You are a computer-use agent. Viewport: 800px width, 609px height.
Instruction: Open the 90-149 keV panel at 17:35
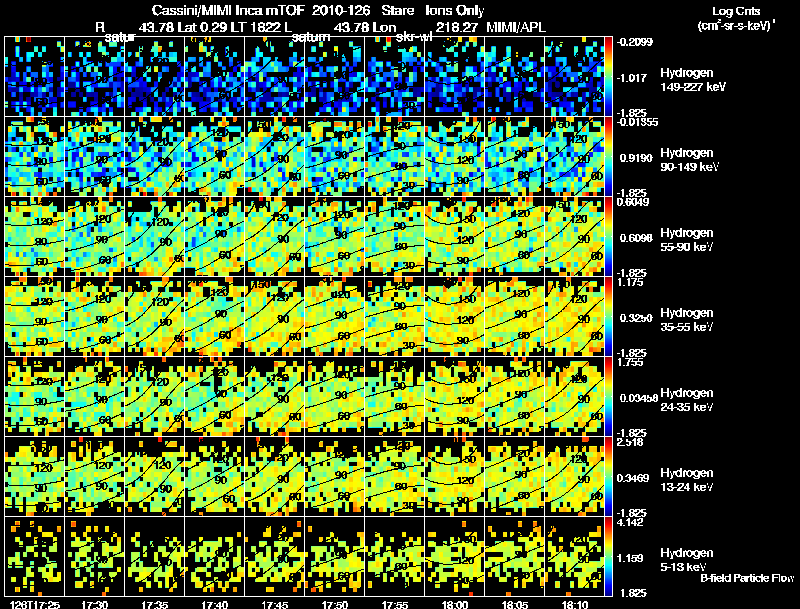[x=155, y=157]
